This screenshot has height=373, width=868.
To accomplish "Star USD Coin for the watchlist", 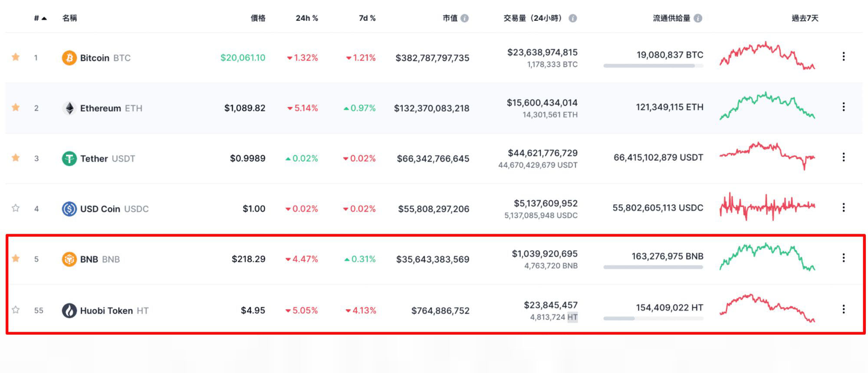I will pos(16,208).
